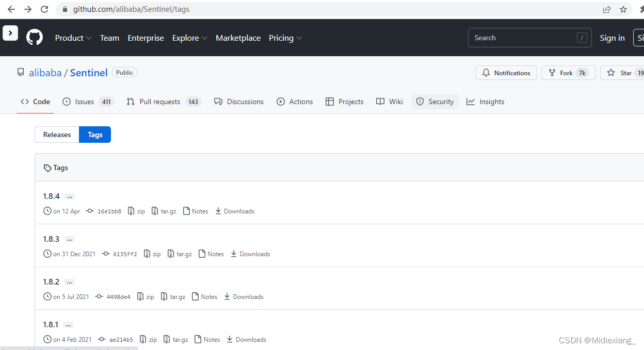
Task: Switch to Releases view
Action: point(57,135)
